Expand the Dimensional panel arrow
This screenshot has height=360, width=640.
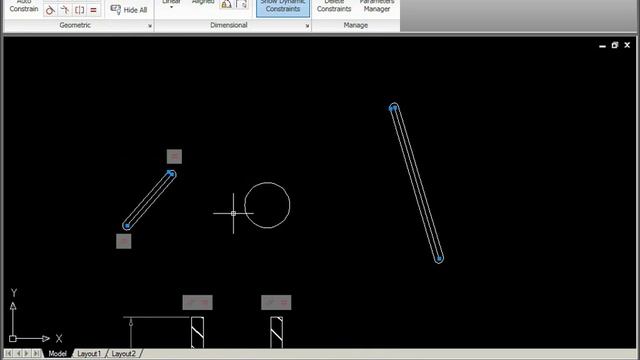point(307,26)
